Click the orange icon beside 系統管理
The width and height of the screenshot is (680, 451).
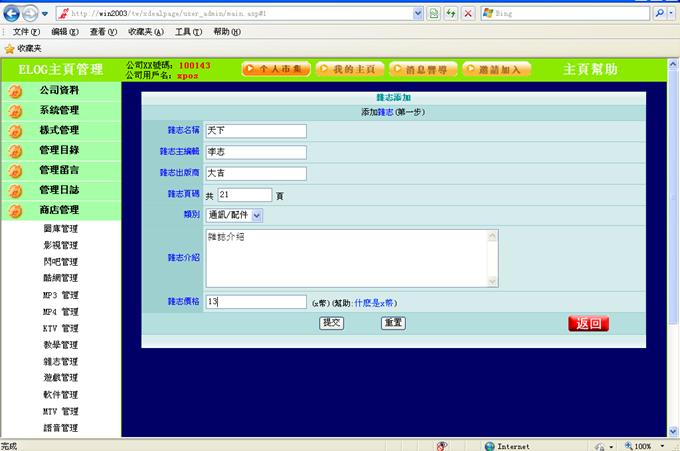pos(15,111)
